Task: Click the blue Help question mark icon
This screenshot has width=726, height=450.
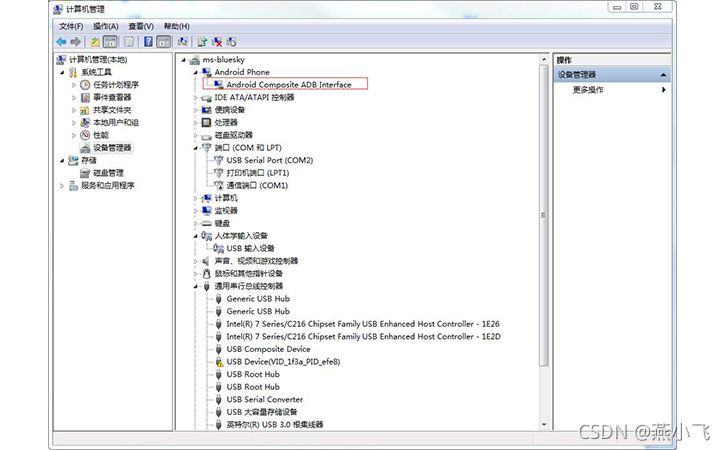Action: pos(148,42)
